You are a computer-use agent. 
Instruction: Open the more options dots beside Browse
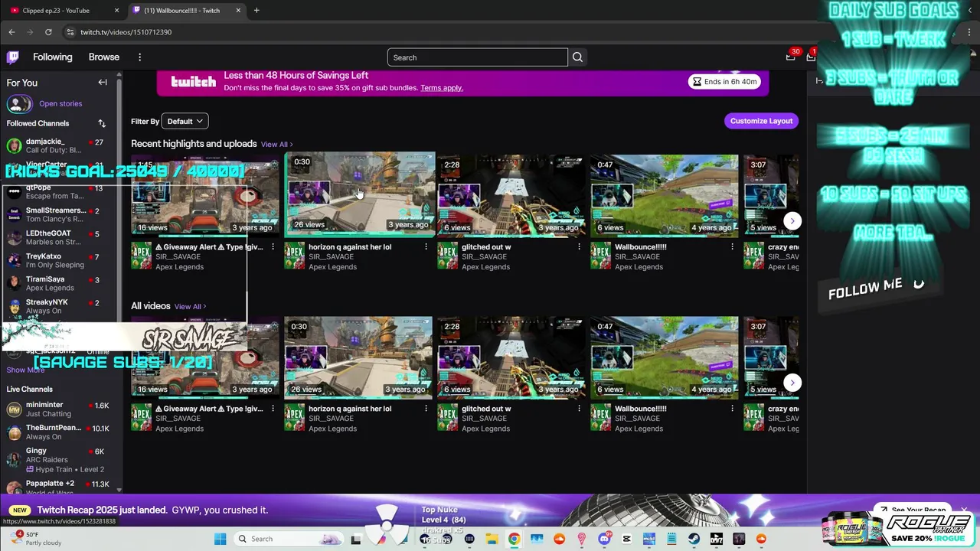coord(139,57)
